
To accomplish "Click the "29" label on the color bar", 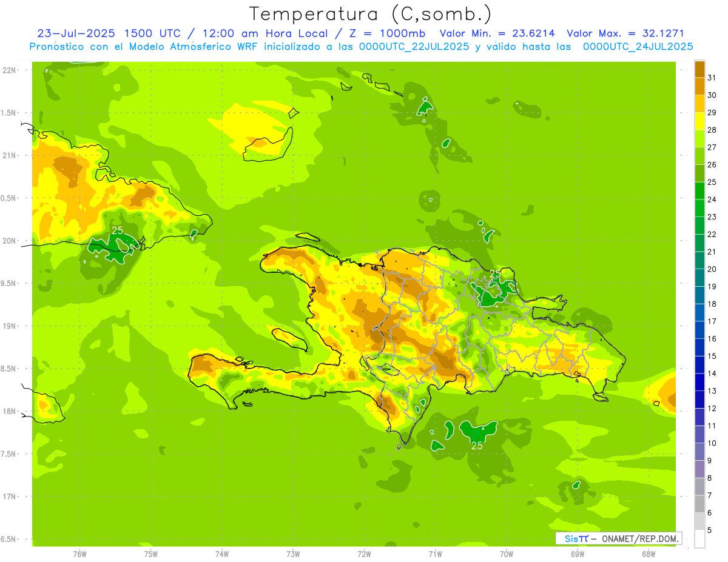I will click(x=712, y=112).
